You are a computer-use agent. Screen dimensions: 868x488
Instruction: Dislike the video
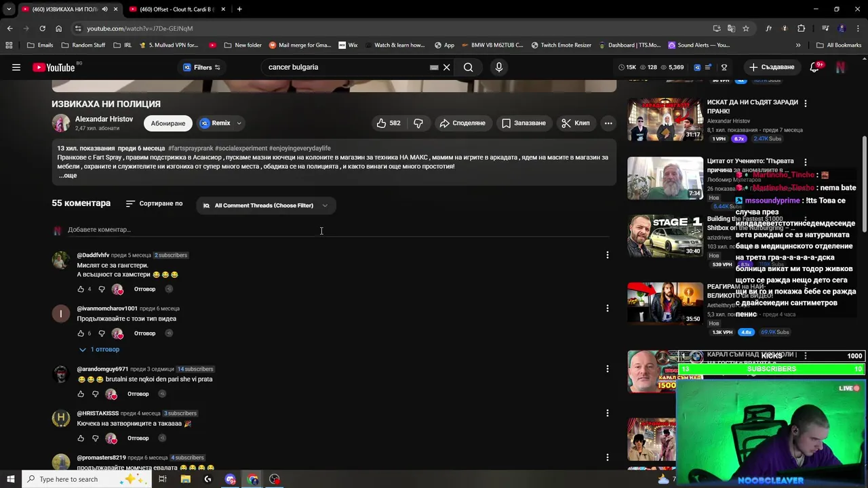pyautogui.click(x=418, y=123)
